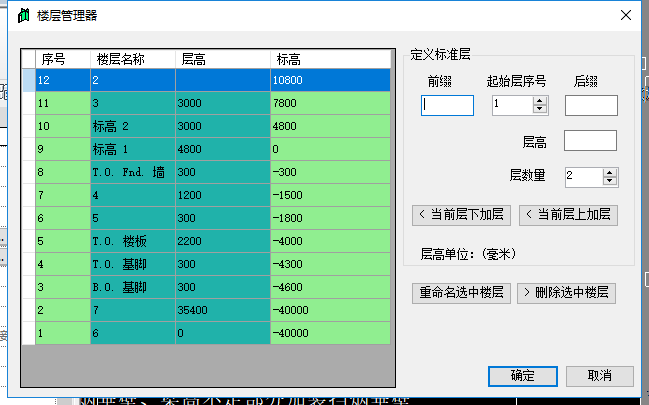This screenshot has width=649, height=405.
Task: Click layer height cell 0 in row 1
Action: tap(223, 333)
